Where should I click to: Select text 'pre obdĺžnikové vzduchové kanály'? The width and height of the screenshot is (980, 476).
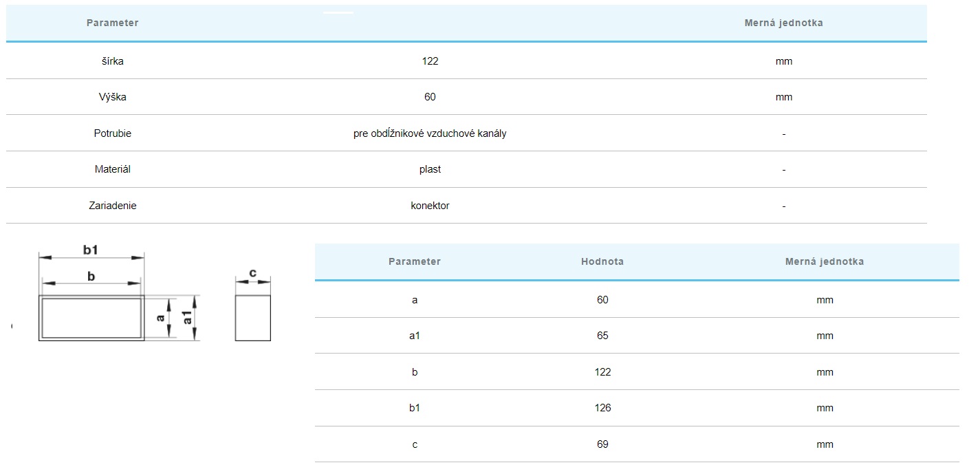click(x=430, y=133)
